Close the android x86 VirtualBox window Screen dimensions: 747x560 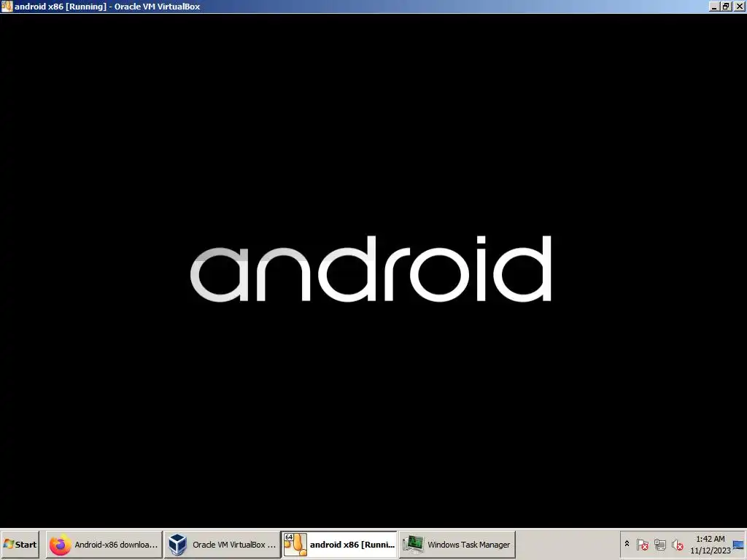[740, 7]
